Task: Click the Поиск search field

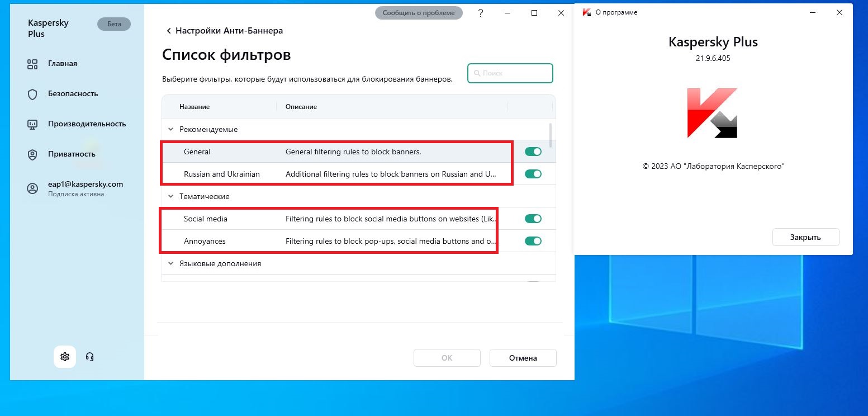Action: click(x=510, y=73)
